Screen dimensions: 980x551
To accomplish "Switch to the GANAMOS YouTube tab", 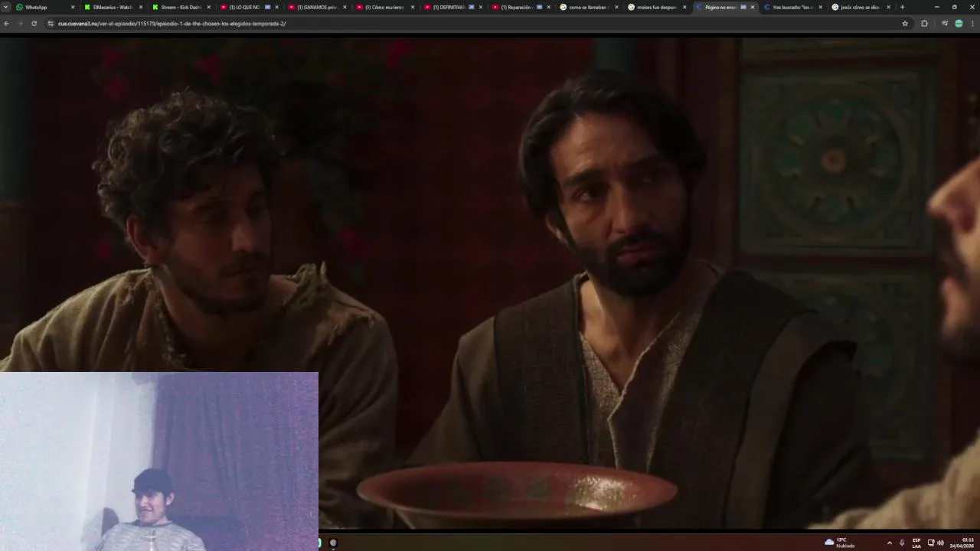I will click(317, 7).
